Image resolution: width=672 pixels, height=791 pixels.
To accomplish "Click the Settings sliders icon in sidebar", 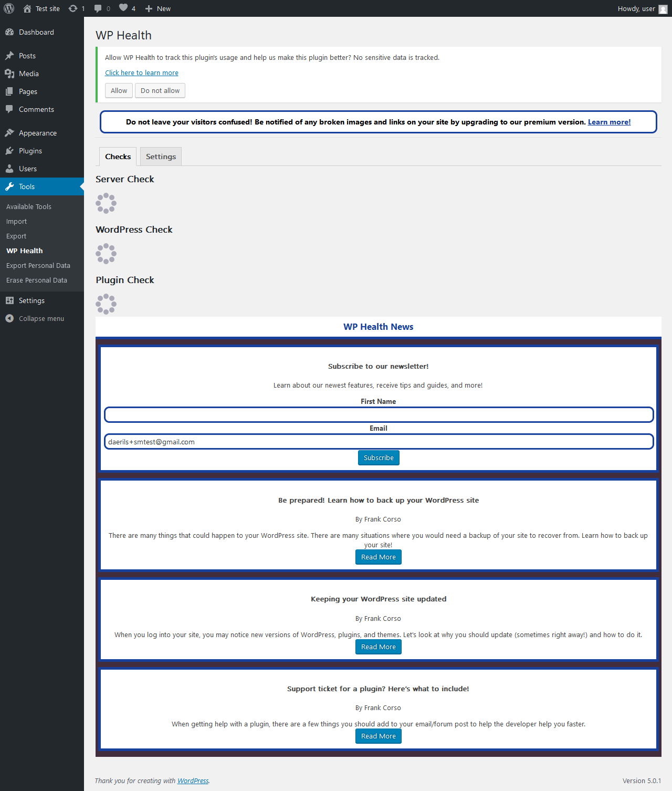I will point(9,300).
